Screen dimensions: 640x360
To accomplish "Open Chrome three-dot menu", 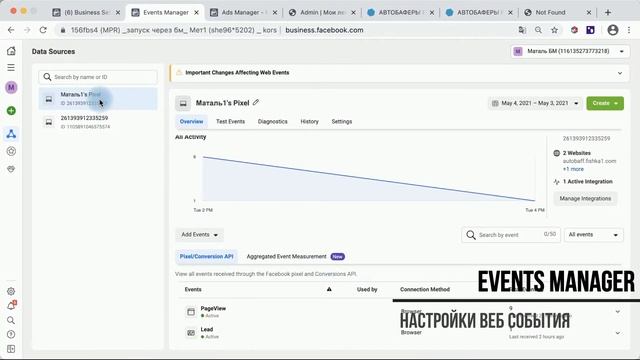I will tap(629, 30).
